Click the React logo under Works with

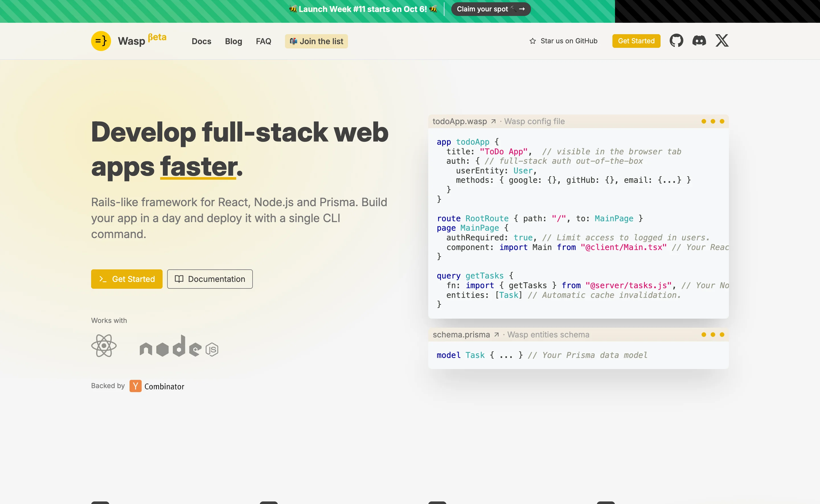click(x=104, y=346)
